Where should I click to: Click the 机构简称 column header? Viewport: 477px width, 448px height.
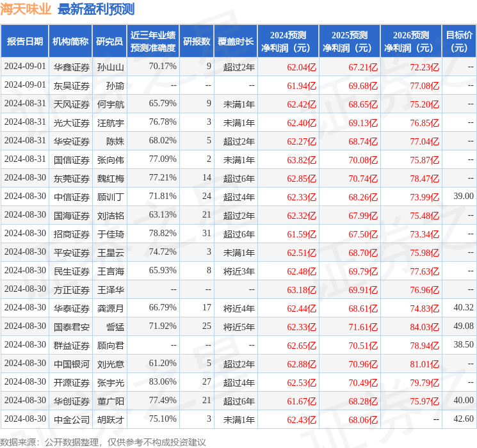tap(70, 42)
